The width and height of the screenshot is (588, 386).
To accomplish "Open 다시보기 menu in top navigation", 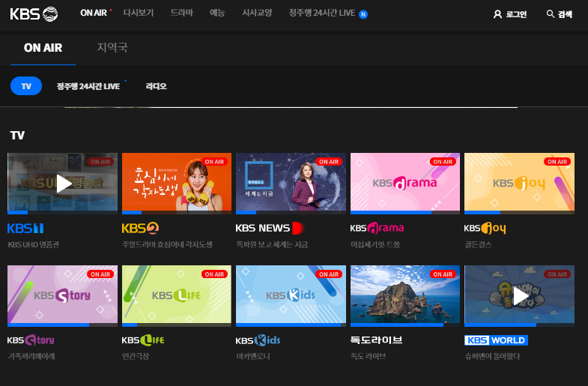I will [x=139, y=13].
